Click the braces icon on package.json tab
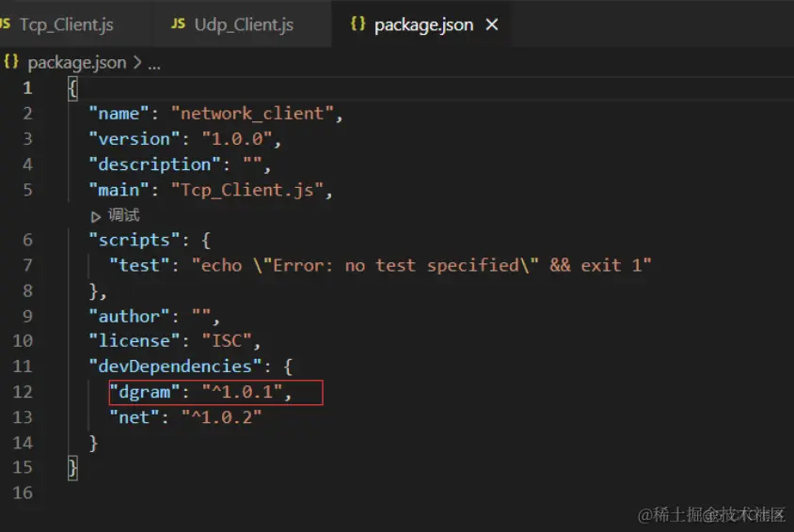Viewport: 794px width, 532px height. coord(358,23)
